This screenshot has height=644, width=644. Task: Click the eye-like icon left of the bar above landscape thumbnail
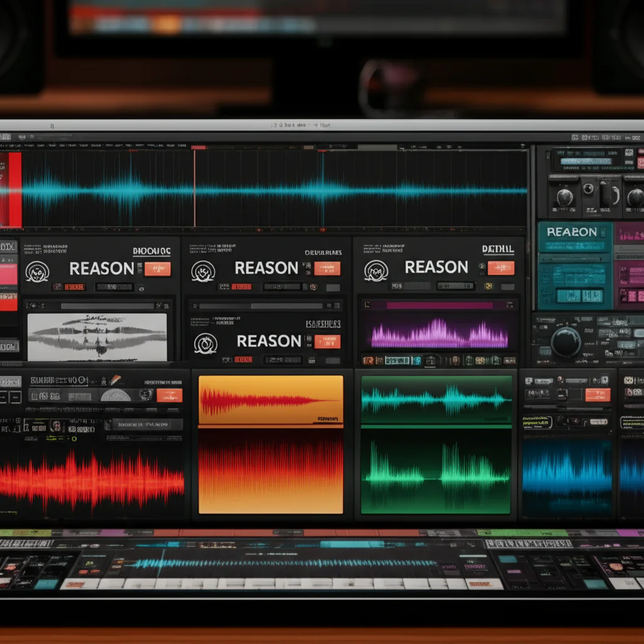(33, 306)
